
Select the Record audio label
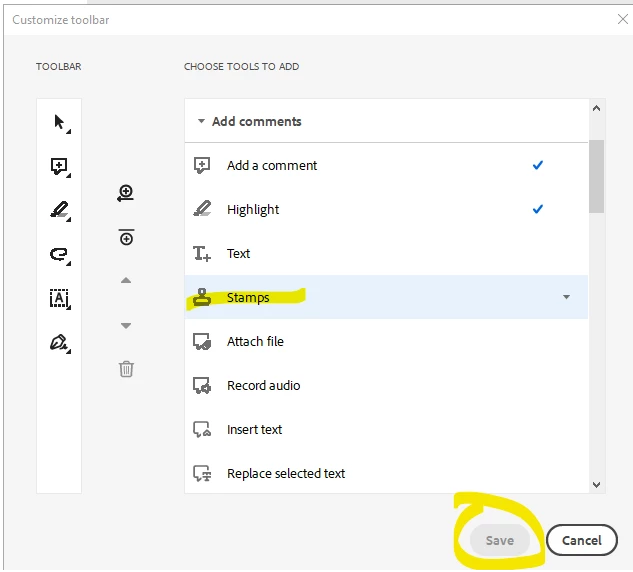click(x=264, y=386)
